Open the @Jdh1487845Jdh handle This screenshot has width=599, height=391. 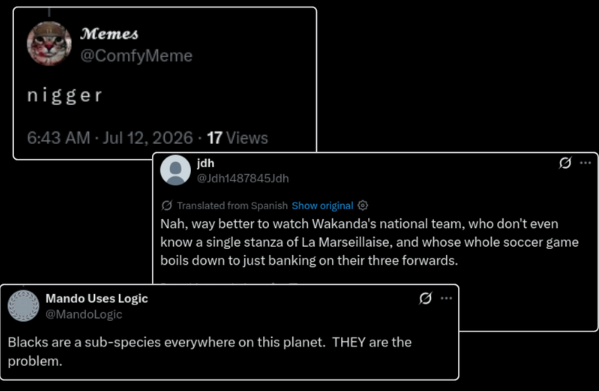243,178
